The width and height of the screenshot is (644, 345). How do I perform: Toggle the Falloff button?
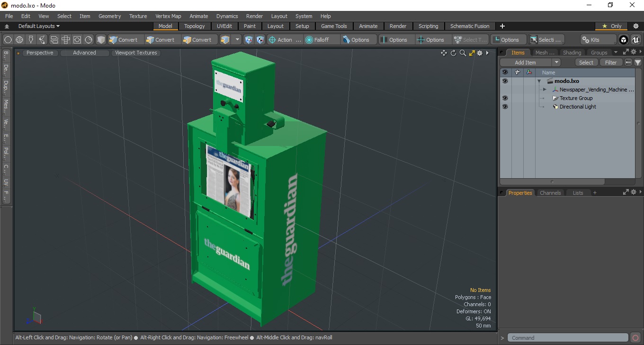coord(322,40)
